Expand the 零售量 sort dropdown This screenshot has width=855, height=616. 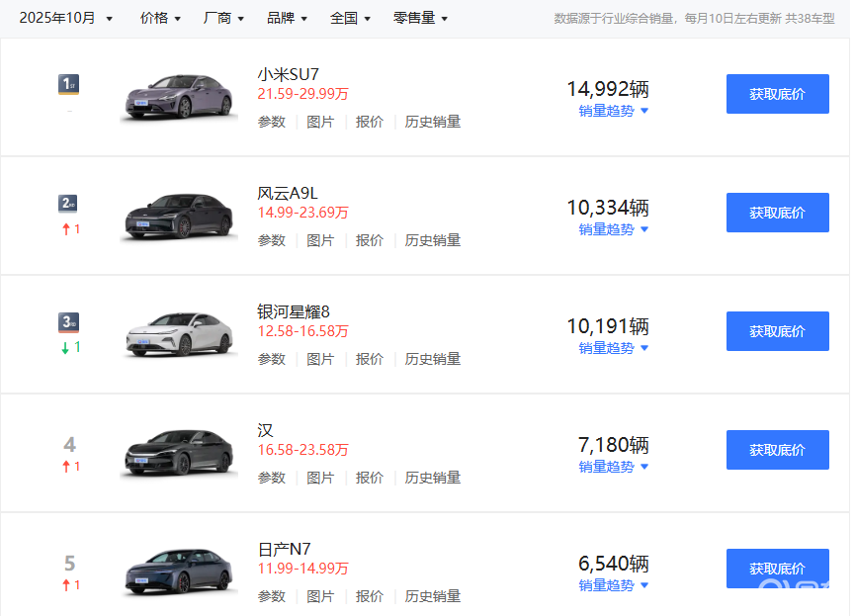[420, 18]
